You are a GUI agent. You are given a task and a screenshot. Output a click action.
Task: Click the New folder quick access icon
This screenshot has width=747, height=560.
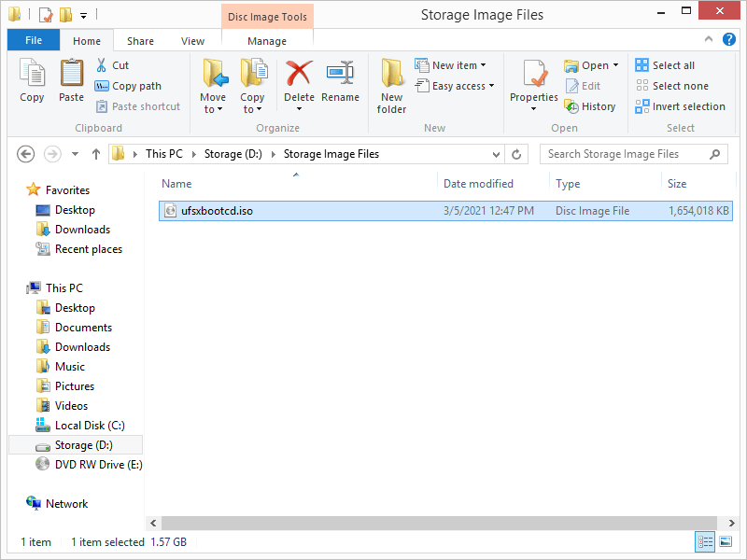pyautogui.click(x=65, y=15)
